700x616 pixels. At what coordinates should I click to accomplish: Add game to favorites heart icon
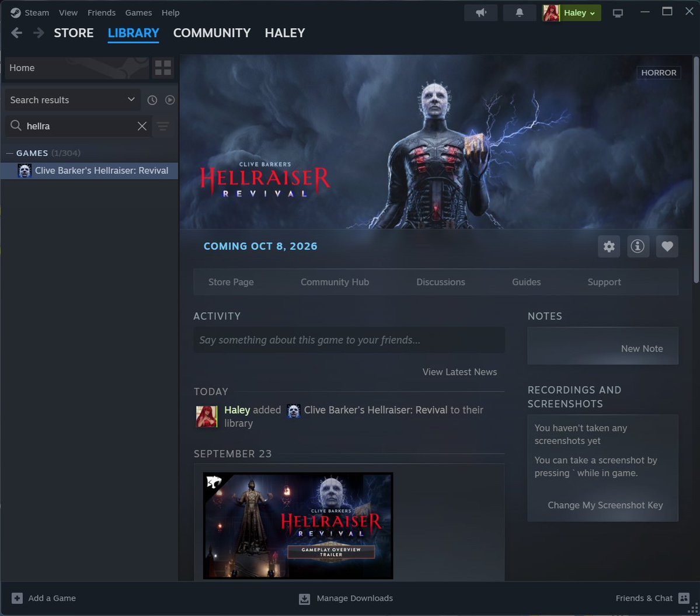click(667, 246)
